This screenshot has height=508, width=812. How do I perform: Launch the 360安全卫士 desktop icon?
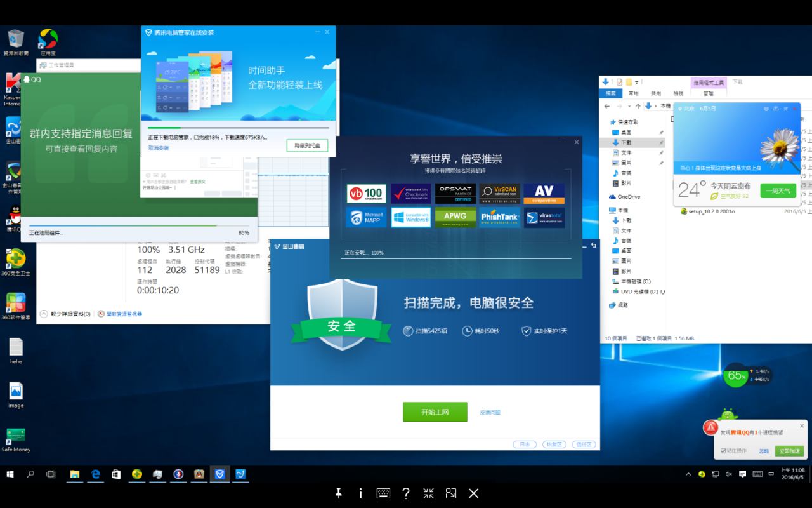16,262
